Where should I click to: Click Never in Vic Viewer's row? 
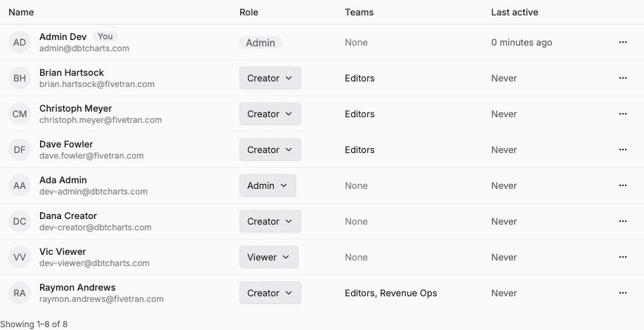coord(504,257)
